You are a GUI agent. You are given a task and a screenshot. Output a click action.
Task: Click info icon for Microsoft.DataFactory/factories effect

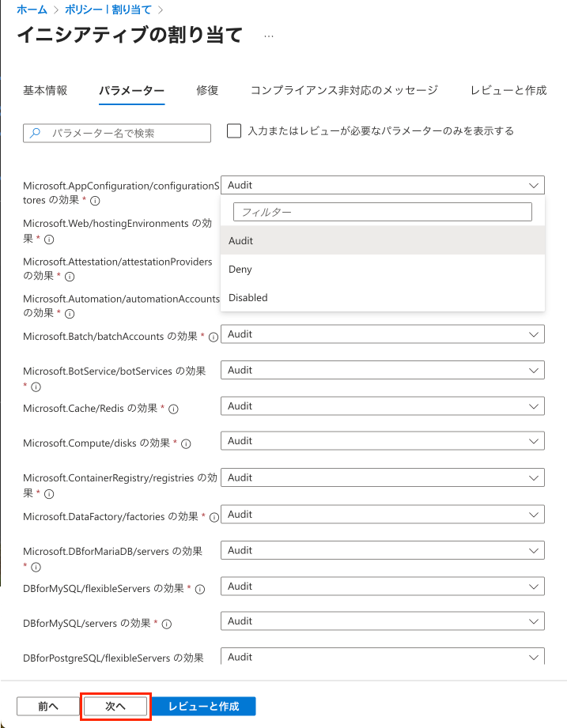click(x=214, y=517)
